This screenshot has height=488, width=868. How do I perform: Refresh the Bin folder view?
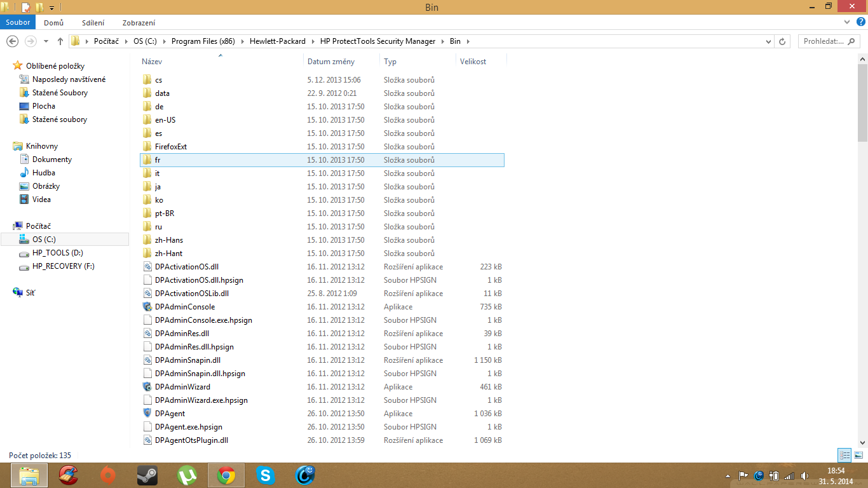coord(783,41)
